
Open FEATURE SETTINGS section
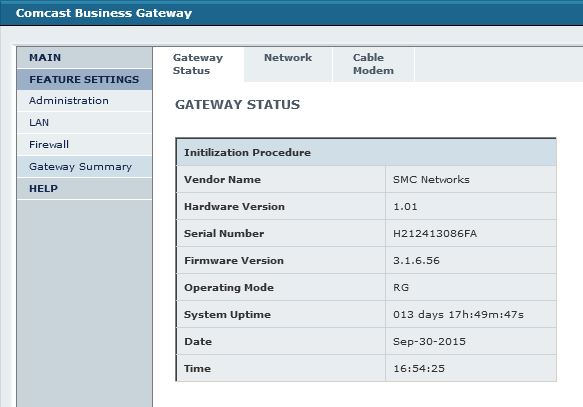pos(84,80)
